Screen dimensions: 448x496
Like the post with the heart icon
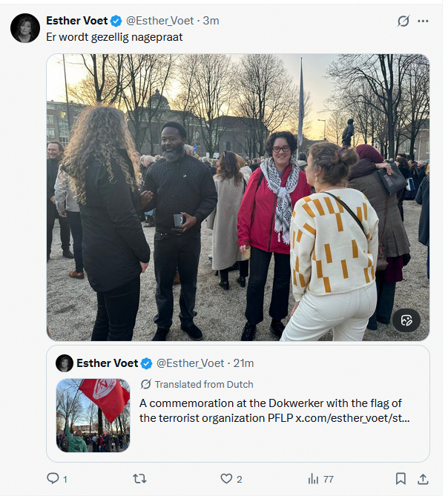coord(226,479)
